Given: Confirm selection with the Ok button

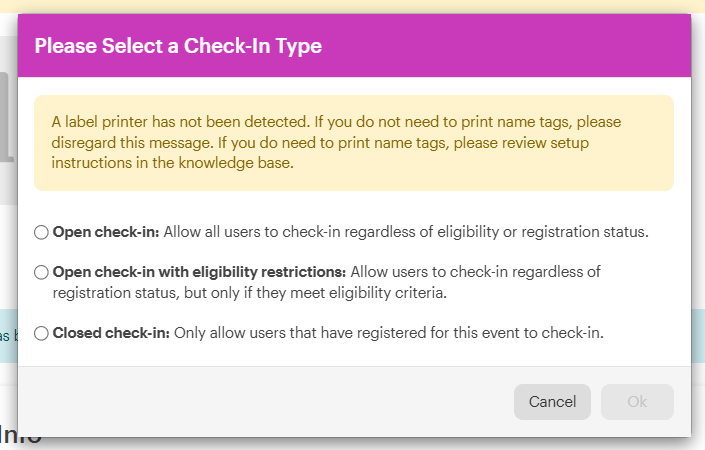Looking at the screenshot, I should pos(637,402).
